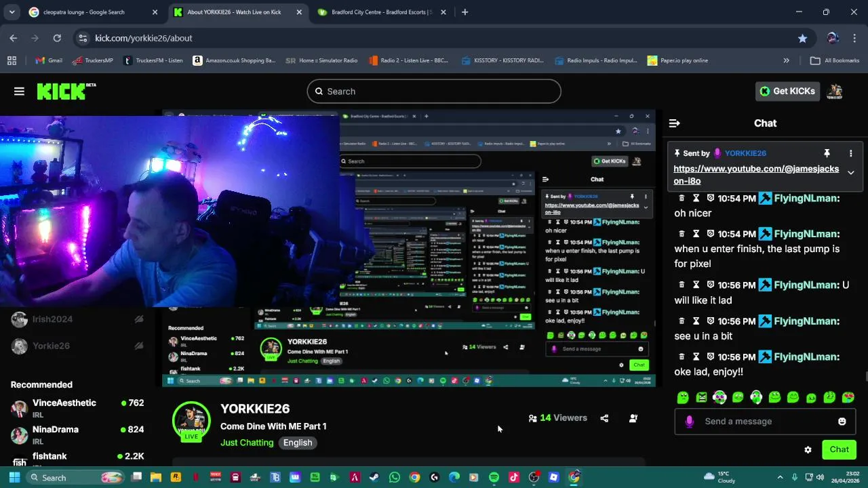Open the Get KICKs button
868x488 pixels.
[x=787, y=91]
